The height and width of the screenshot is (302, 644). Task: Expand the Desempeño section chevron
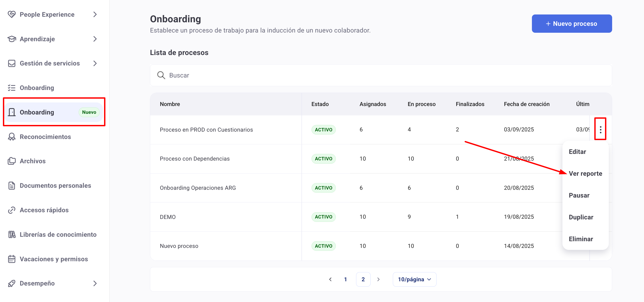click(95, 283)
